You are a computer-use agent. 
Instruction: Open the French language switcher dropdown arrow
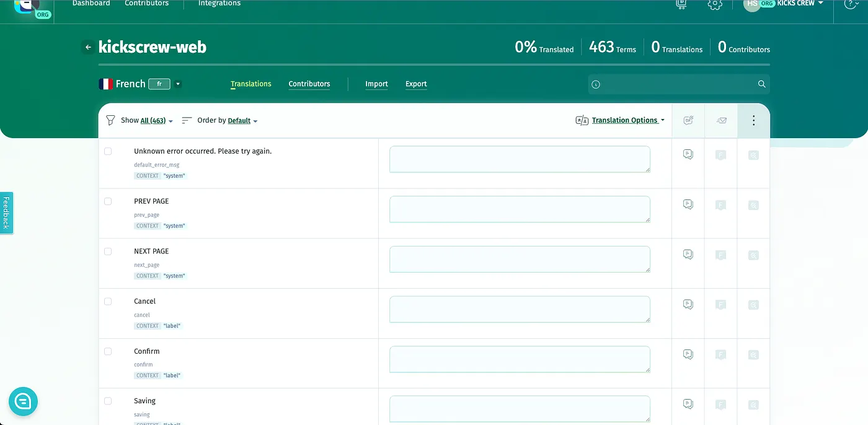(178, 84)
